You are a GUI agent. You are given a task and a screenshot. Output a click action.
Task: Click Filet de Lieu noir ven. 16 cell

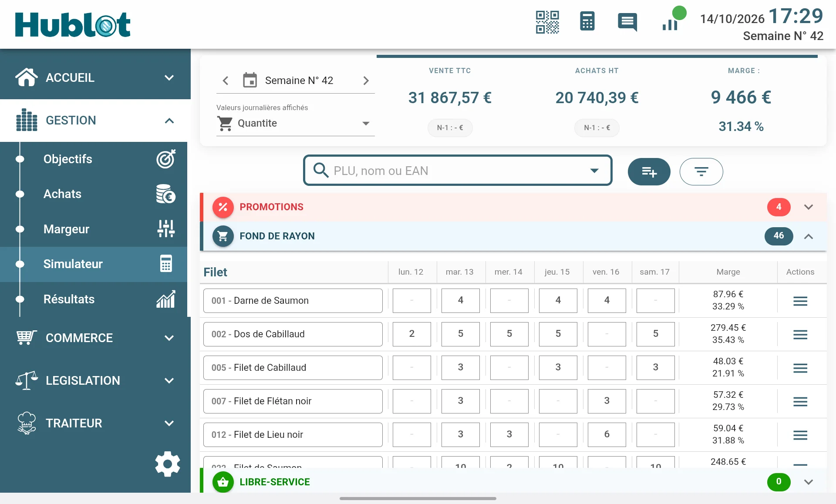pos(607,434)
